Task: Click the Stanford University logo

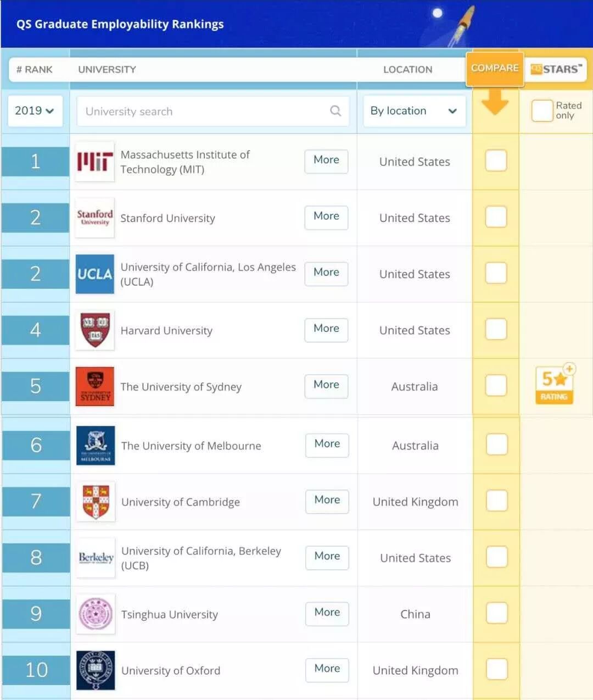Action: 95,218
